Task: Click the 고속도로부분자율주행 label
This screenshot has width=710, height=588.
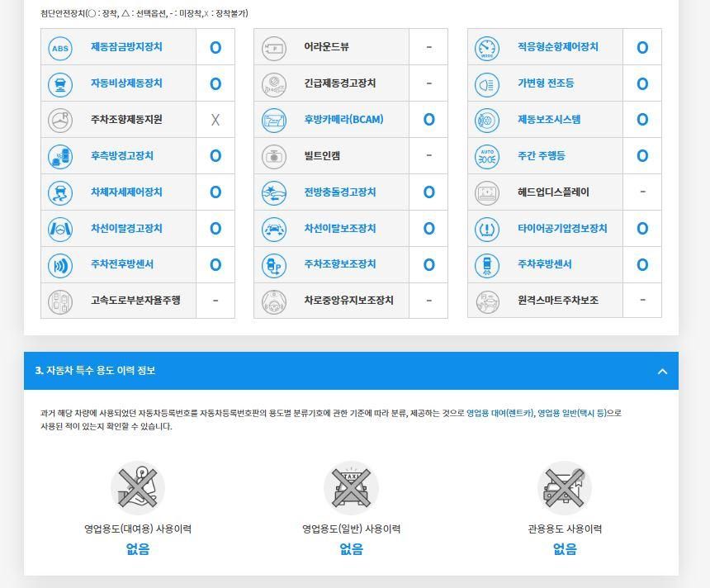Action: pos(135,301)
